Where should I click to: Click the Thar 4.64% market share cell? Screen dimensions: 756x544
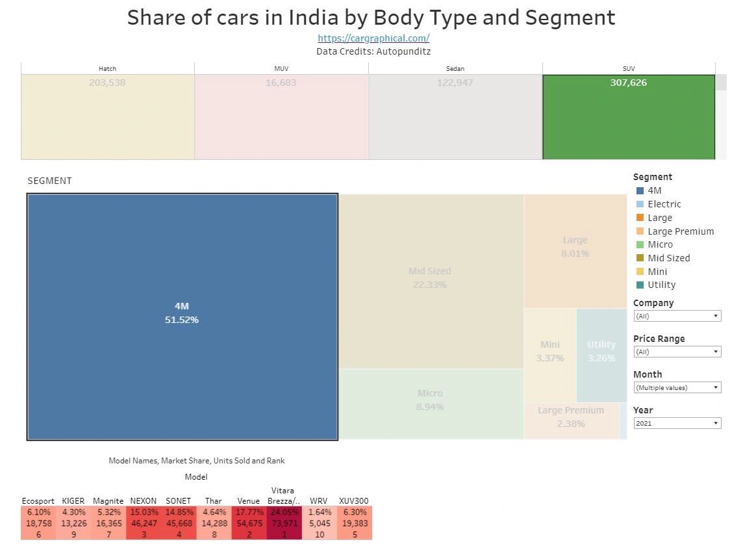214,512
